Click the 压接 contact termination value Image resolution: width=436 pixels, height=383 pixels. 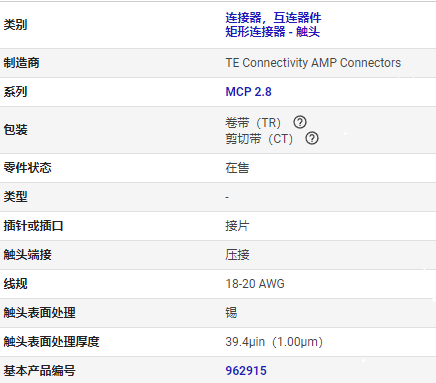click(237, 255)
